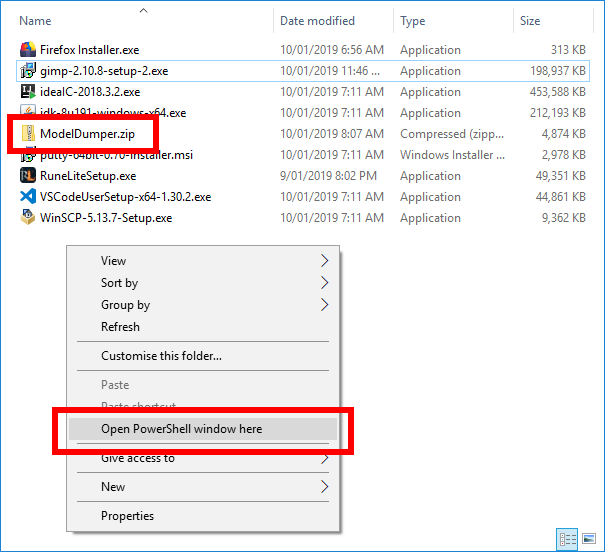Switch to details view icon
The image size is (605, 552).
point(567,539)
